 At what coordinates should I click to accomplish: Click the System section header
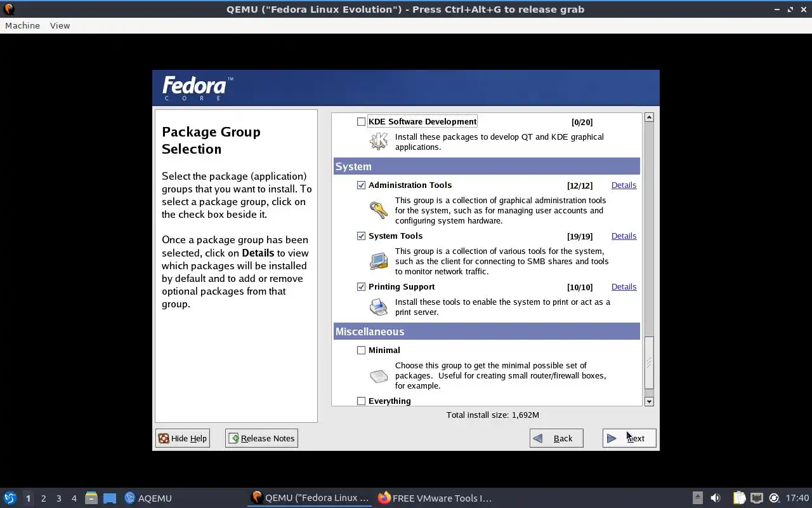click(x=487, y=166)
